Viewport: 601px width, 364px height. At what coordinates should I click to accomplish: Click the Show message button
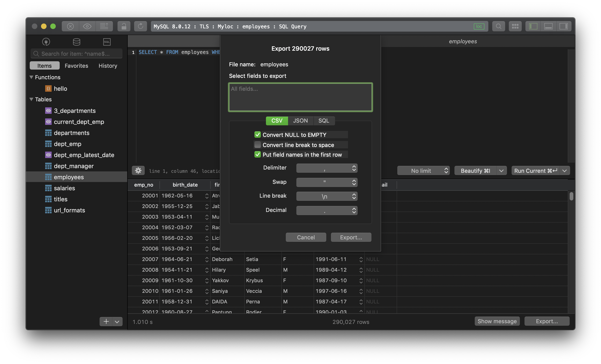click(x=497, y=321)
